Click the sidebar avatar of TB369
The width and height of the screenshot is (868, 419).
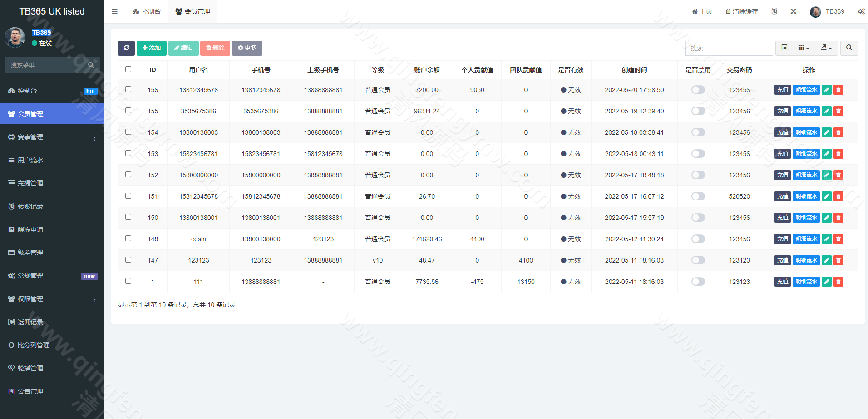point(15,38)
